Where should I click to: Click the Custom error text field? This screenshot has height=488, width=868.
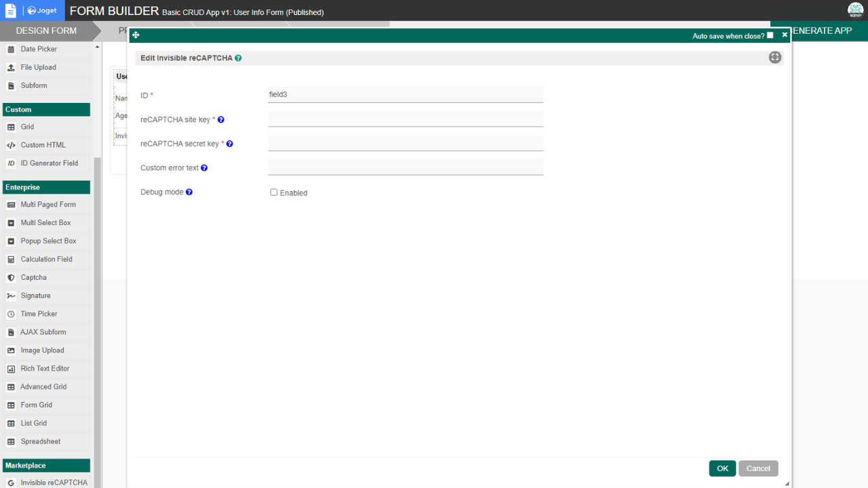click(x=406, y=167)
